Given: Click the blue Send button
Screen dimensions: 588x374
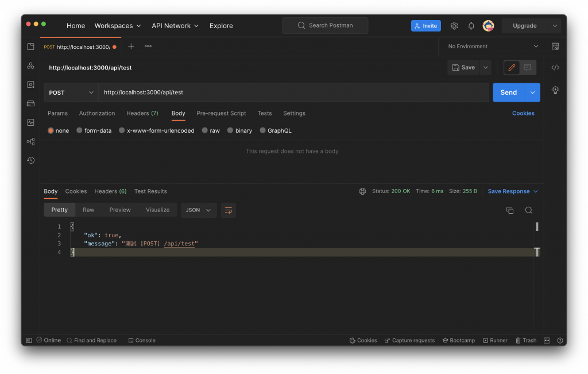Looking at the screenshot, I should pos(509,92).
